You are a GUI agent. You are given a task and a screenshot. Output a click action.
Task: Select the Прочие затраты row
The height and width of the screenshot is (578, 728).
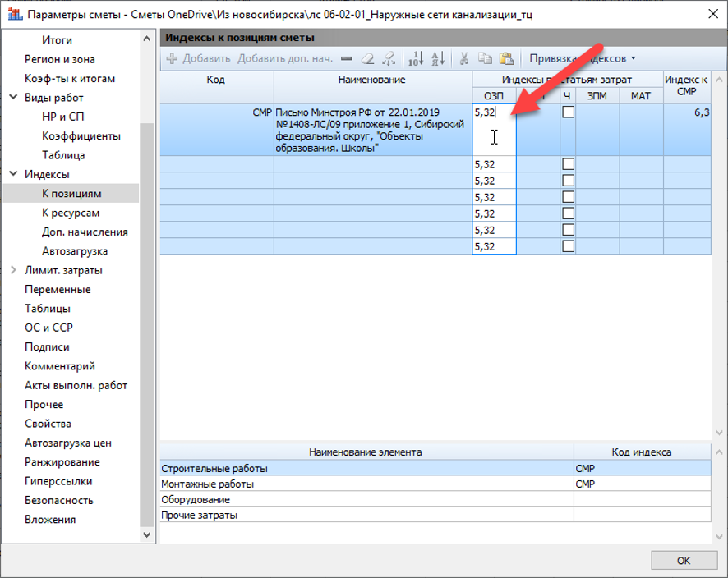click(435, 515)
